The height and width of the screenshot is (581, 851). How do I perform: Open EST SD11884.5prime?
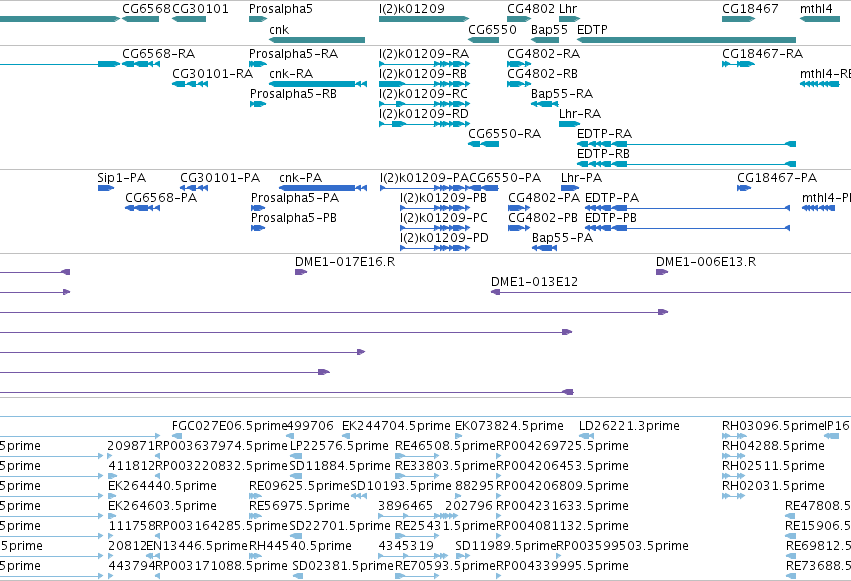(x=296, y=476)
